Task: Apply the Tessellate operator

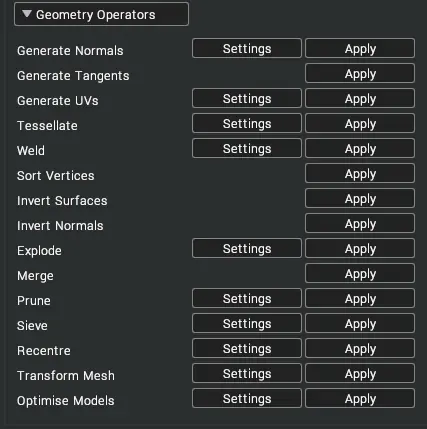Action: pyautogui.click(x=360, y=123)
